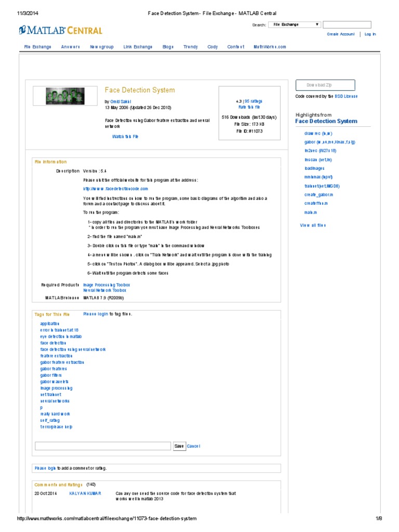Viewport: 399px width, 532px height.
Task: Click the Download Zip button
Action: click(325, 85)
